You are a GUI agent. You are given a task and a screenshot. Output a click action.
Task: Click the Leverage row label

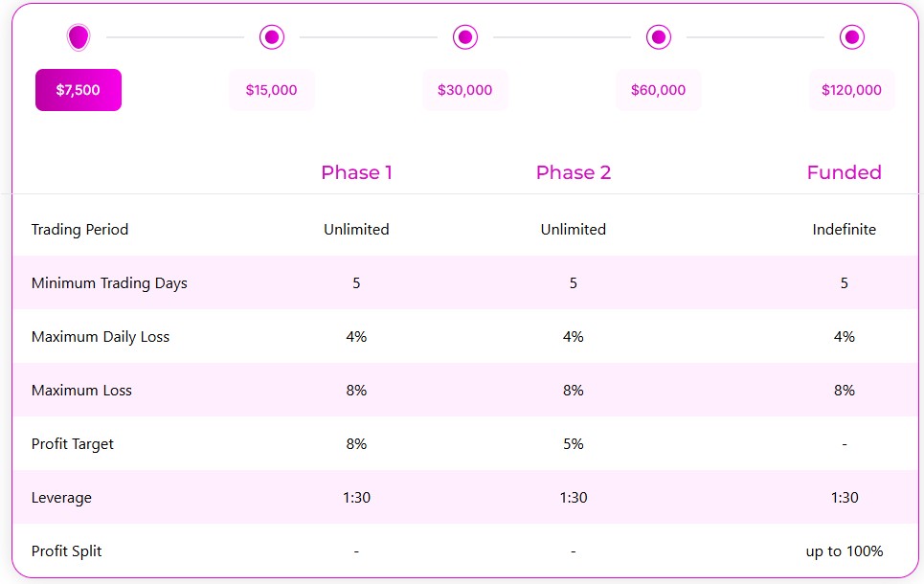click(x=61, y=498)
